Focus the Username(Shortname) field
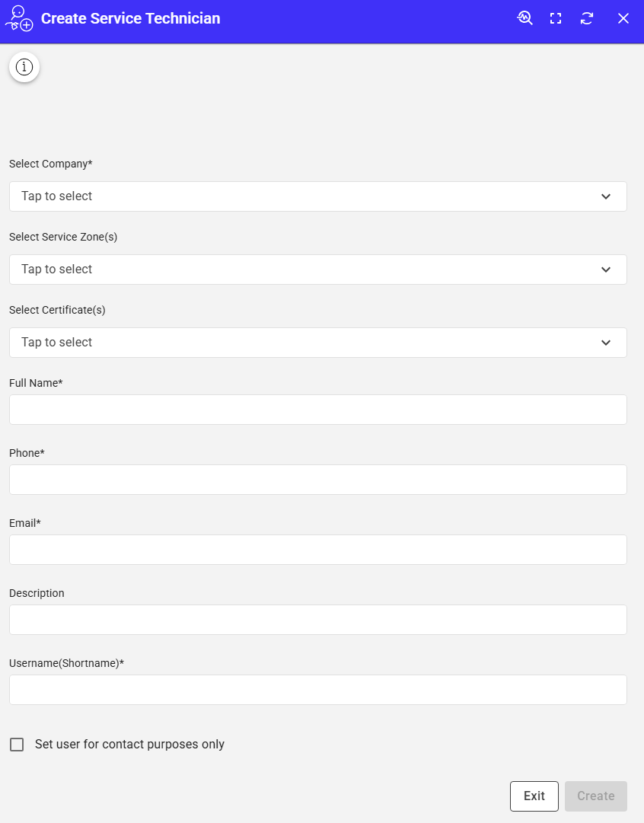The width and height of the screenshot is (644, 823). click(x=317, y=690)
